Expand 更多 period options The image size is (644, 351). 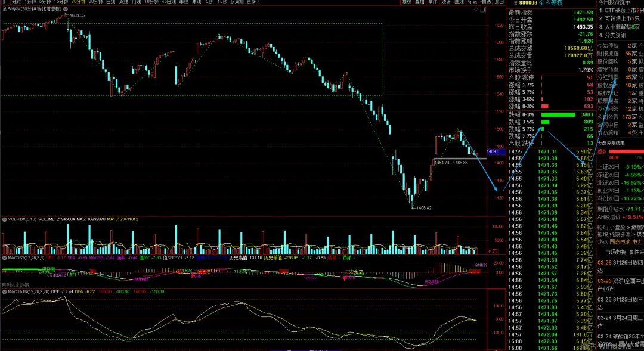click(252, 2)
